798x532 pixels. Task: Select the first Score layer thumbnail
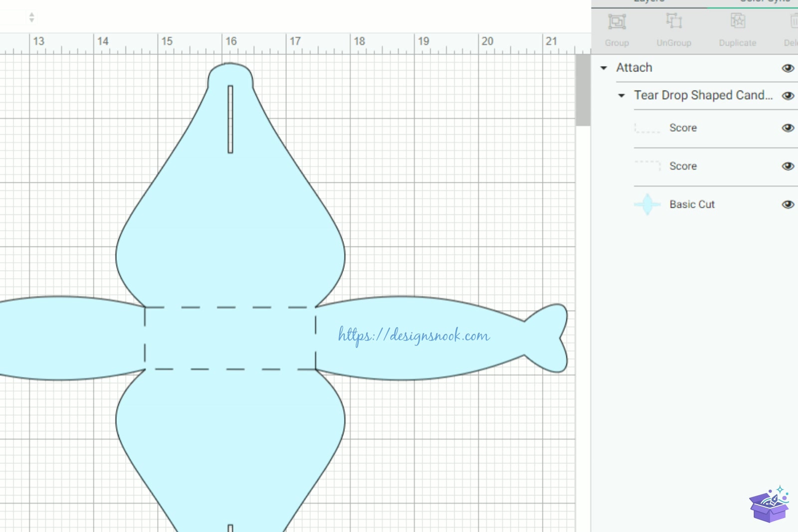pos(647,128)
